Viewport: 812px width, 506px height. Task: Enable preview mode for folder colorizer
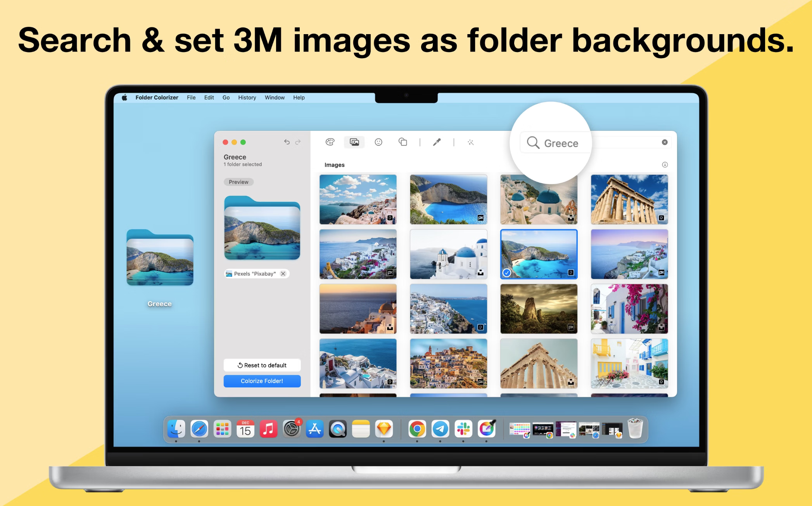pos(238,181)
